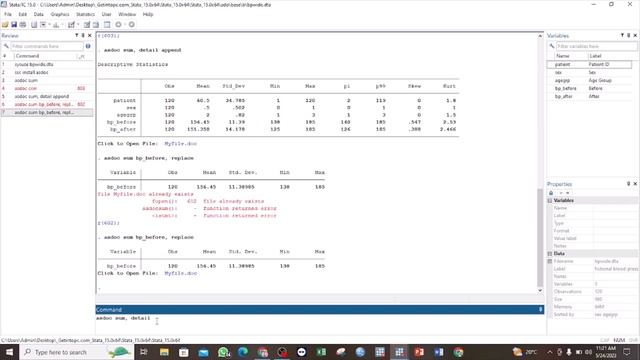Open PowerPoint from the taskbar
This screenshot has height=360, width=640.
pos(419,352)
